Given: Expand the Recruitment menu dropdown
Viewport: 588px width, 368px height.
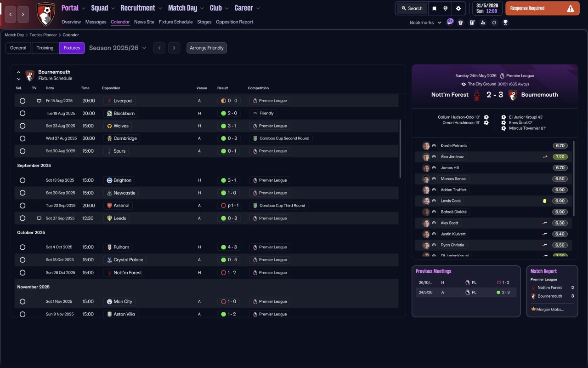Looking at the screenshot, I should click(160, 8).
